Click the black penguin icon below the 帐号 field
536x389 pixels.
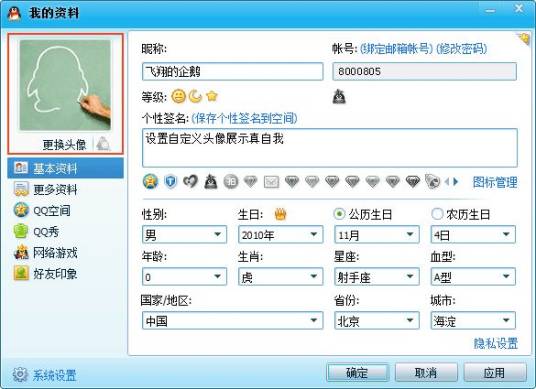pos(339,97)
